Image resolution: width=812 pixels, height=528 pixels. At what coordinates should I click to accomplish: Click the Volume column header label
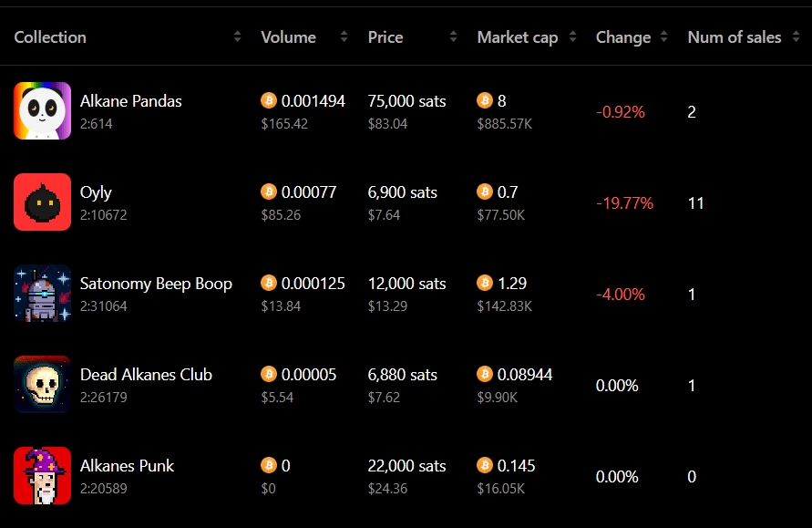pyautogui.click(x=289, y=37)
